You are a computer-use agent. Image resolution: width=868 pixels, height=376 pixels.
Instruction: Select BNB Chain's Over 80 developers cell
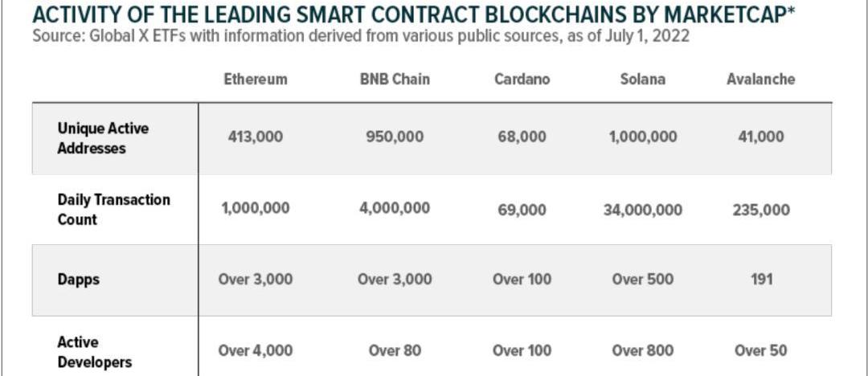[x=394, y=350]
